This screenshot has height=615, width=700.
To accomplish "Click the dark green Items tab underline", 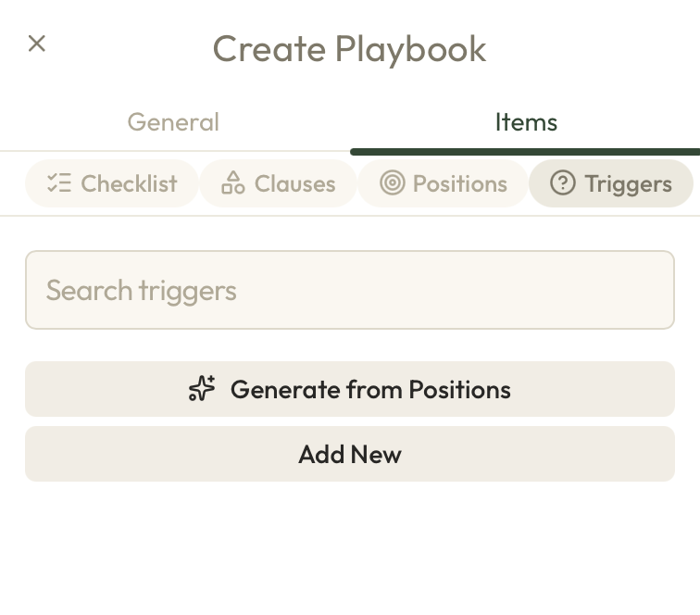I will tap(525, 152).
